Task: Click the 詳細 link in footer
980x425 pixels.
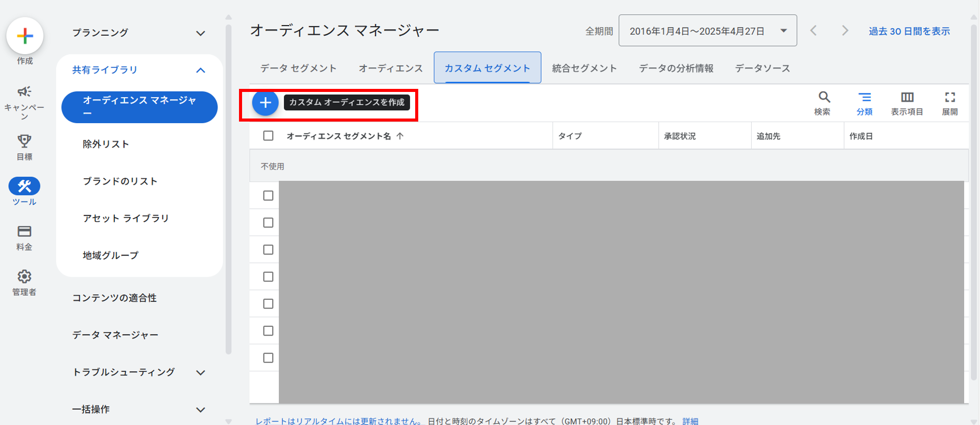Action: coord(690,421)
